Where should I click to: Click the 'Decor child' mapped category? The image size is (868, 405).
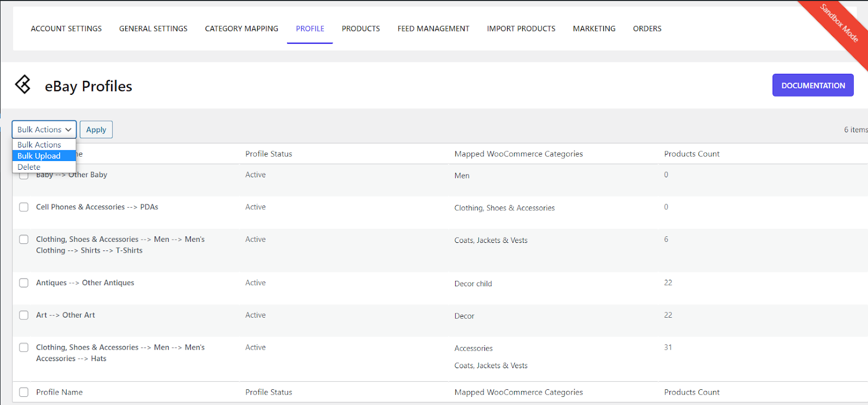coord(473,284)
